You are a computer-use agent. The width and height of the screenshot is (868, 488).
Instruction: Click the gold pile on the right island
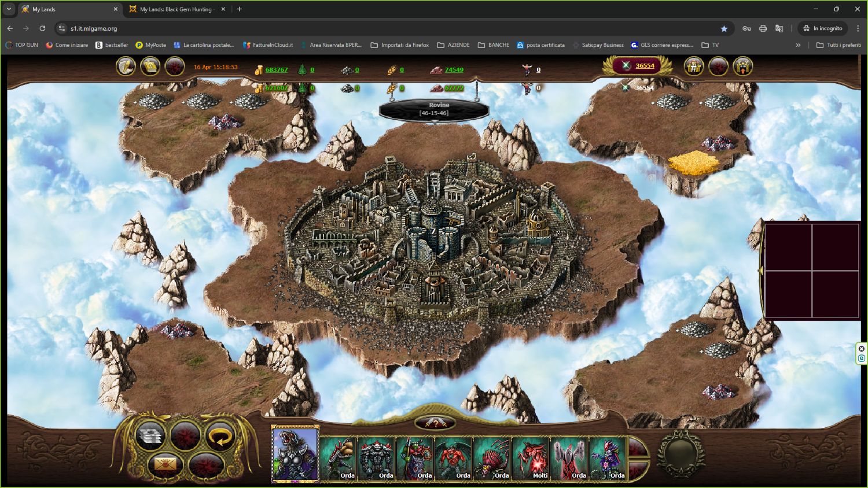692,162
